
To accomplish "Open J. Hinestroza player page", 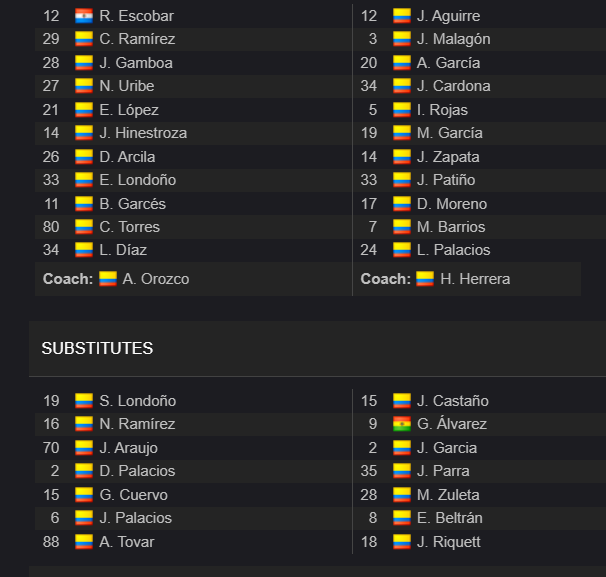I will (x=143, y=133).
